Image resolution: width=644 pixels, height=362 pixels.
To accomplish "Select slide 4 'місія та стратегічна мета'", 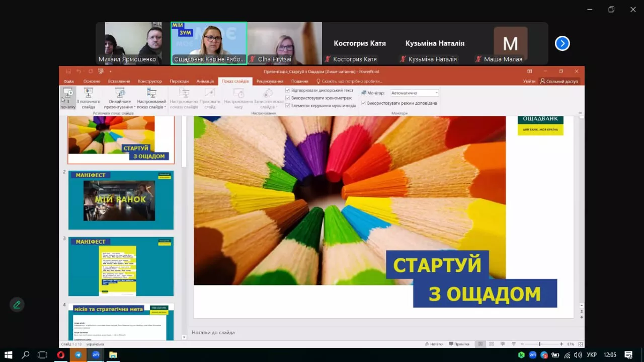I will (121, 322).
